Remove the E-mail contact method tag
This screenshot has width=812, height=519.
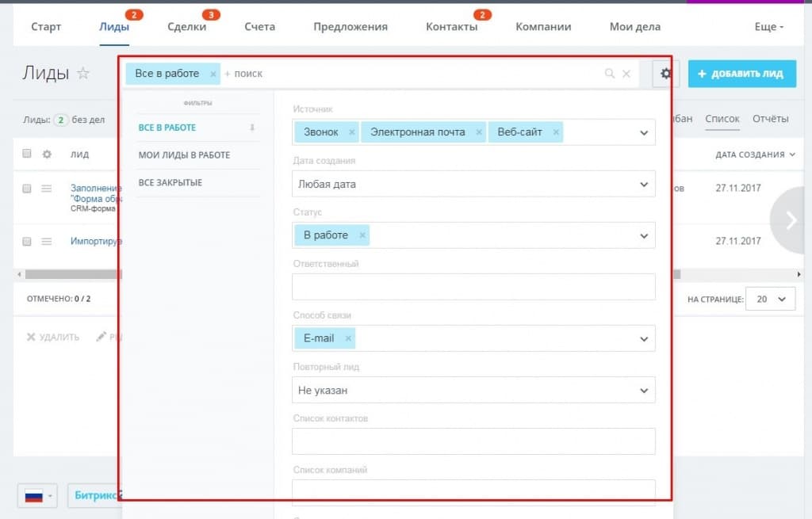pyautogui.click(x=348, y=338)
